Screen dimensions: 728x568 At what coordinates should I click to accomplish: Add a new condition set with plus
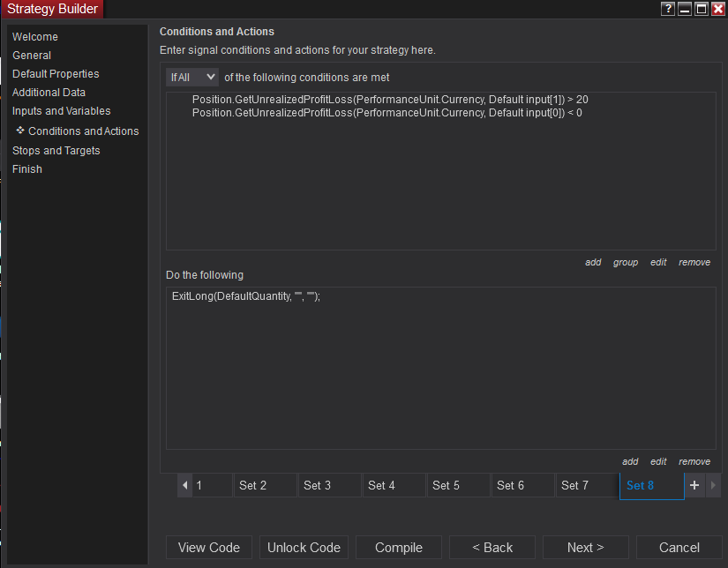[694, 485]
